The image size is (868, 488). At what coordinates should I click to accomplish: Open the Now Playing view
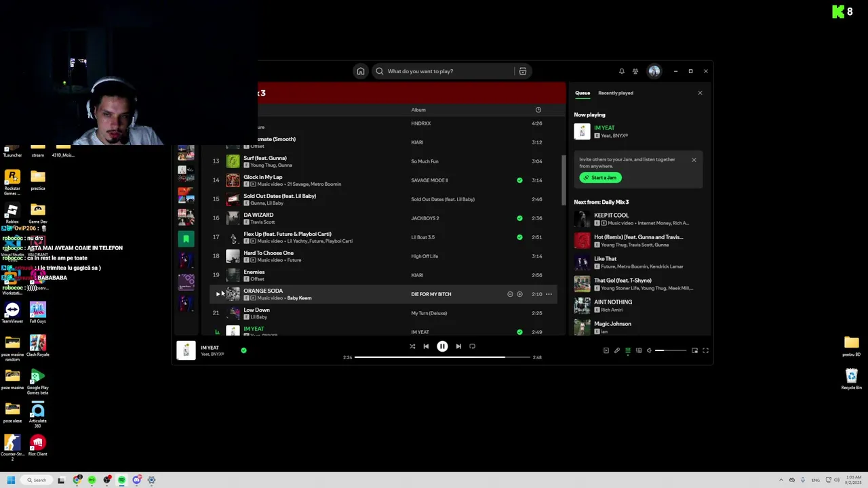click(x=606, y=350)
